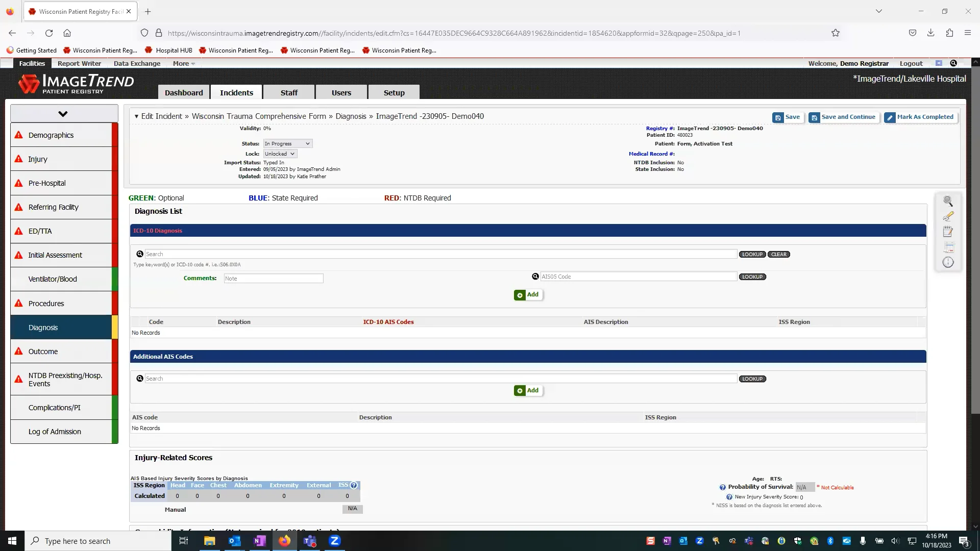The height and width of the screenshot is (551, 980).
Task: Click the magnifier icon in right tool panel
Action: click(948, 201)
